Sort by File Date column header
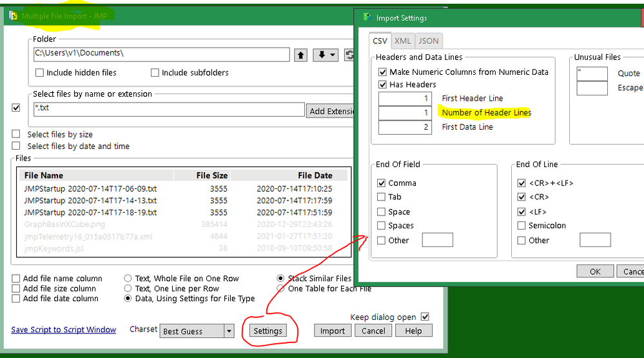Image resolution: width=644 pixels, height=358 pixels. tap(289, 175)
